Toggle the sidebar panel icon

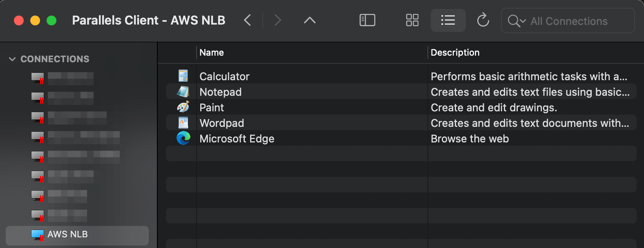[x=367, y=20]
